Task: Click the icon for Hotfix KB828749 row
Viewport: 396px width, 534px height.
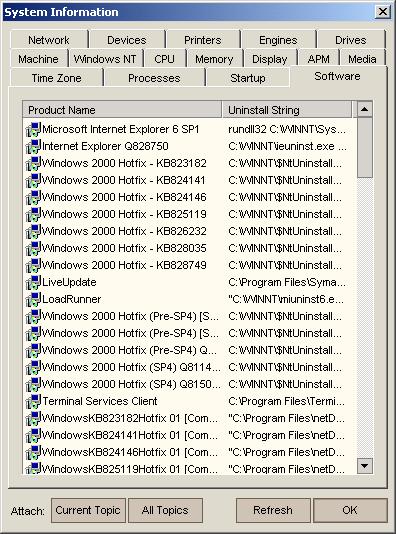Action: 33,266
